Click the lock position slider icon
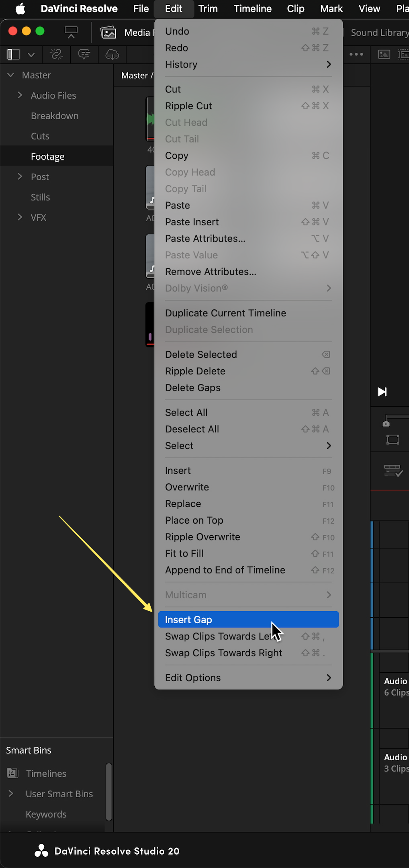 [x=386, y=422]
